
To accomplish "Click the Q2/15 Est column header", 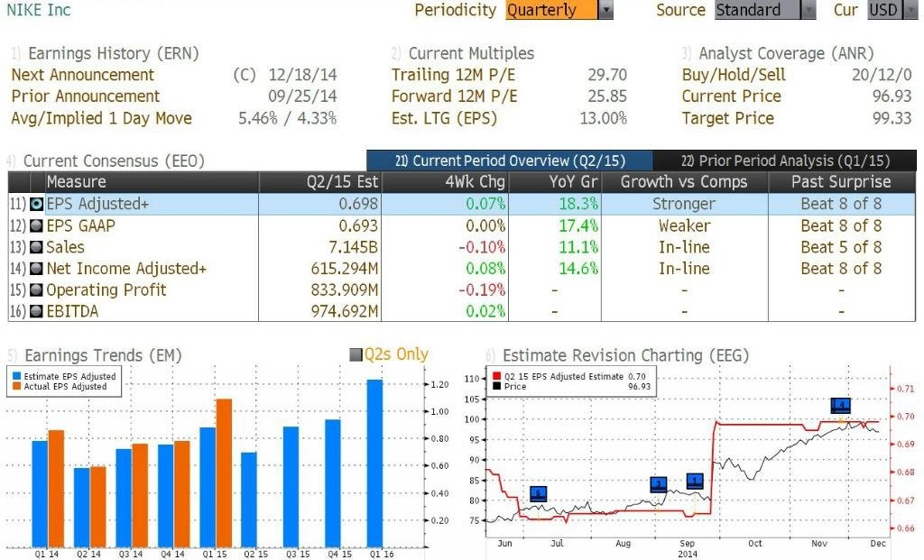I will click(x=320, y=182).
